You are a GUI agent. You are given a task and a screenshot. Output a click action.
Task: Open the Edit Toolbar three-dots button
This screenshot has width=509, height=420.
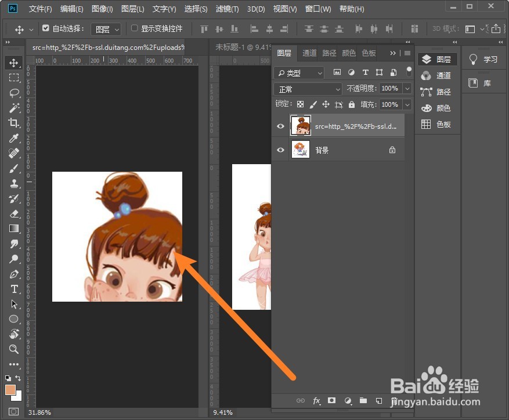pos(13,364)
